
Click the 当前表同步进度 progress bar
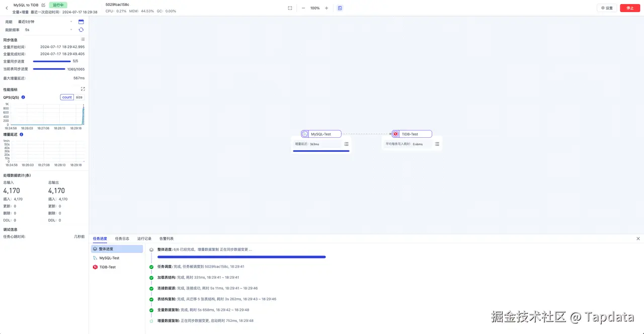[x=49, y=69]
